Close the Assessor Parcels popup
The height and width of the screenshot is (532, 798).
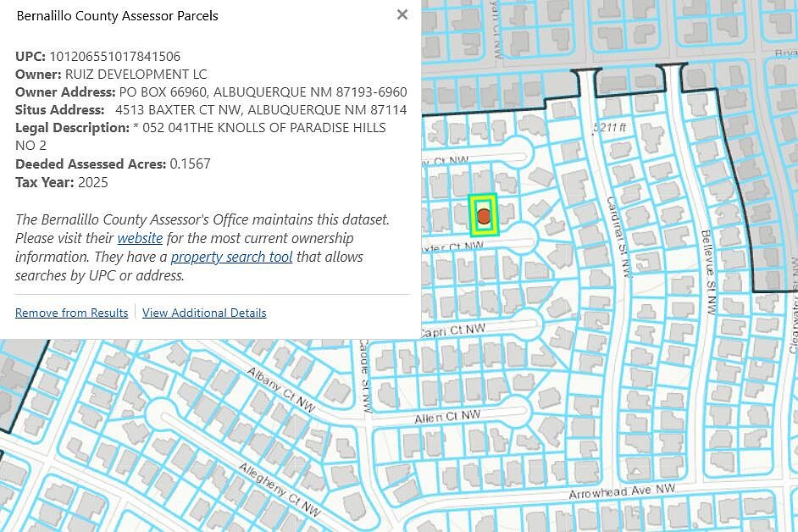click(x=402, y=14)
